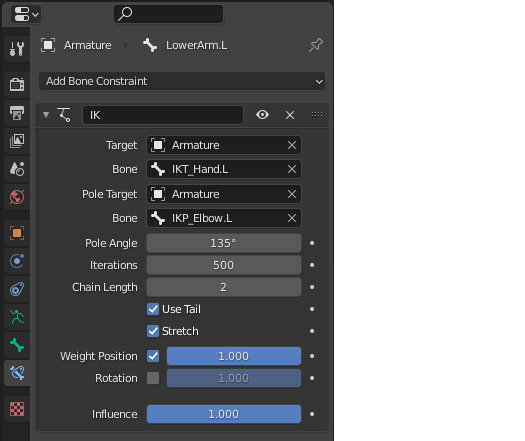Open the Object properties tab
This screenshot has height=441, width=525.
coord(17,233)
